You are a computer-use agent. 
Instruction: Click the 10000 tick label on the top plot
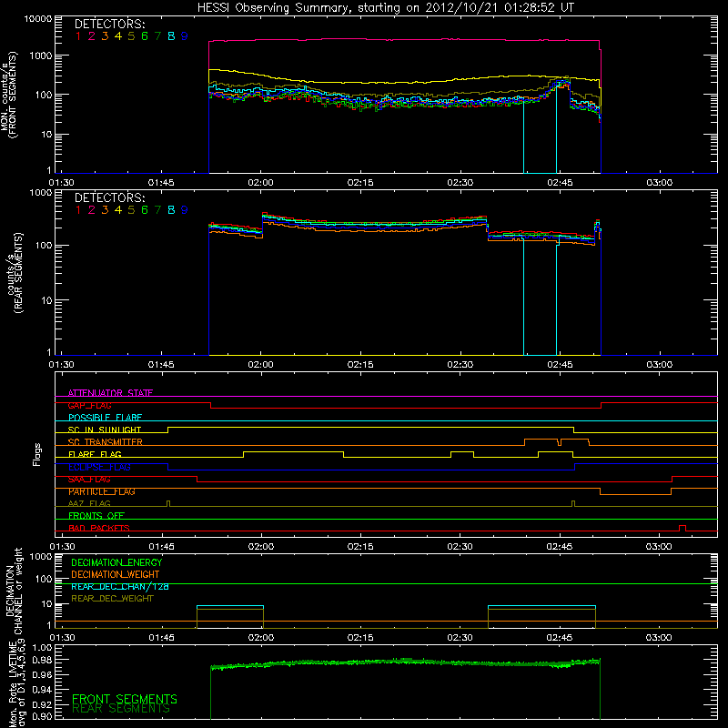coord(38,19)
